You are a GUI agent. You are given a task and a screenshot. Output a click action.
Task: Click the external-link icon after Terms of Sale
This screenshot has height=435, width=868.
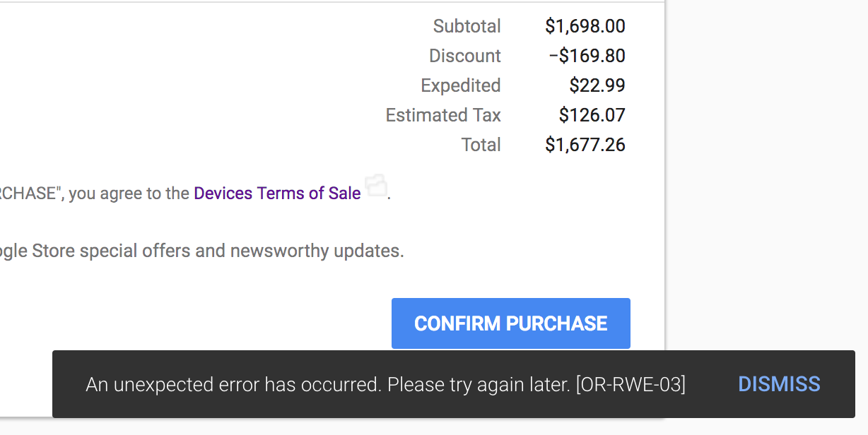tap(377, 186)
